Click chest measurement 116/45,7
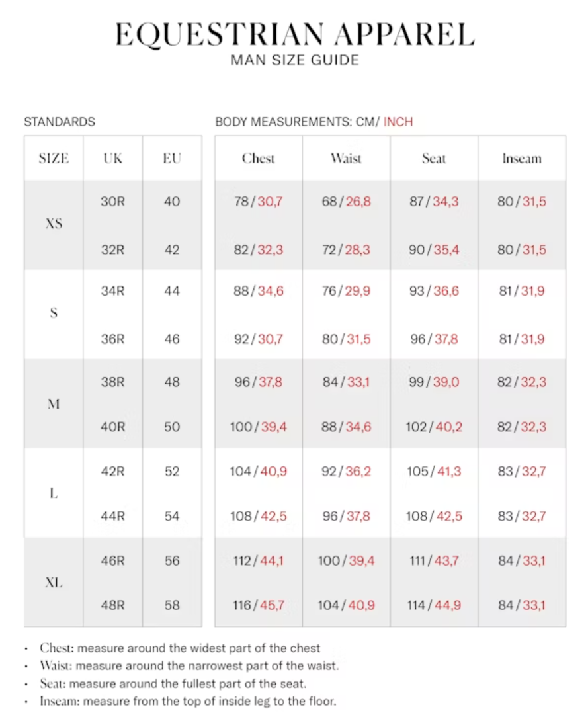588x715 pixels. (258, 605)
